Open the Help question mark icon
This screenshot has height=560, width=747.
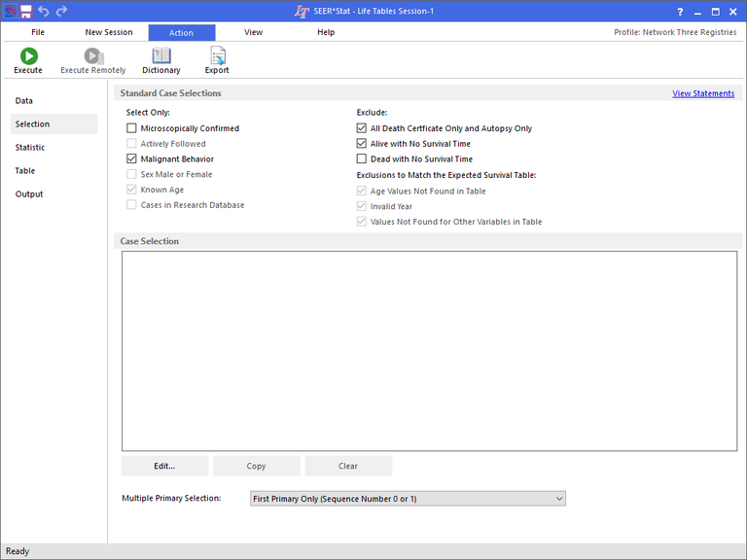coord(680,11)
